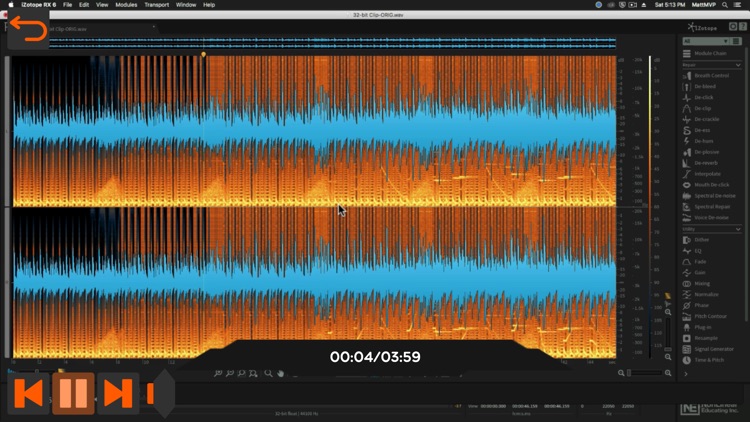Select the zoom magnifier tool in toolbar

(x=268, y=373)
